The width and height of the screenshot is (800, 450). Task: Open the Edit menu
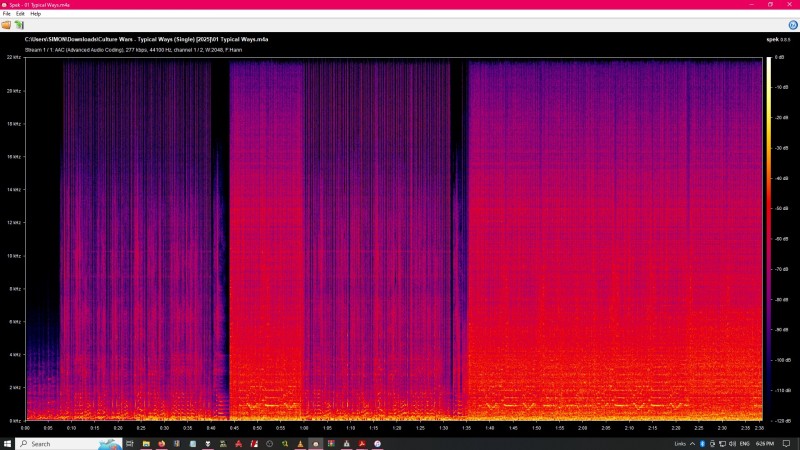pos(20,14)
